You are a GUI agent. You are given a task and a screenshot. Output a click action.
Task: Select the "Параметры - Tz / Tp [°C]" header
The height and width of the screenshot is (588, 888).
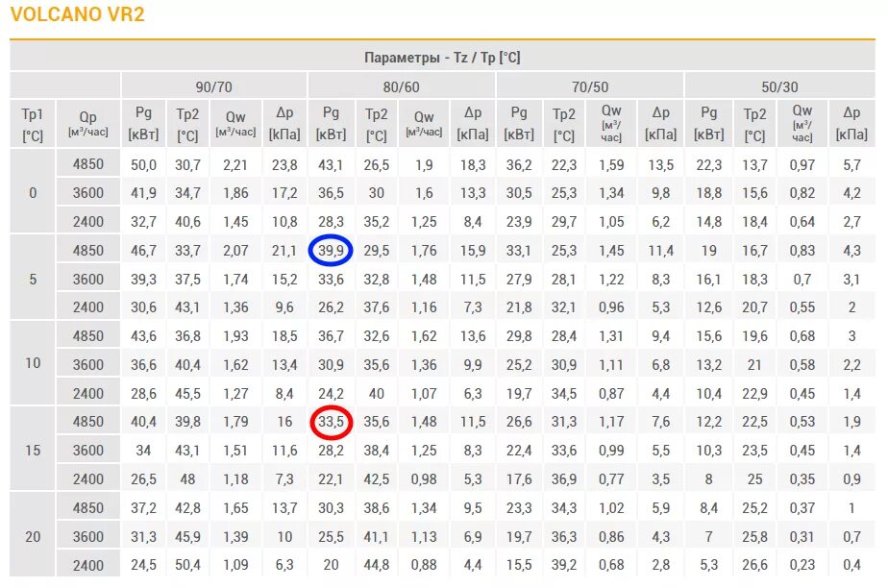click(442, 57)
